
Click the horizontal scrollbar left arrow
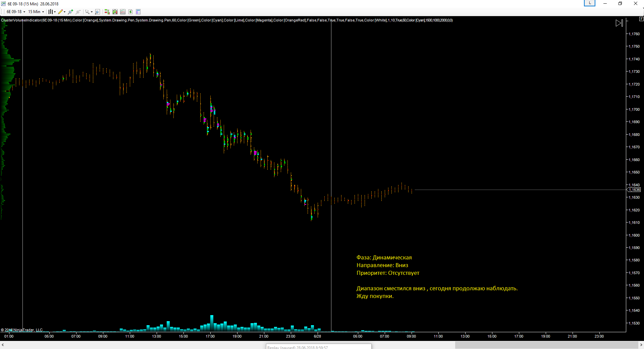pyautogui.click(x=3, y=345)
